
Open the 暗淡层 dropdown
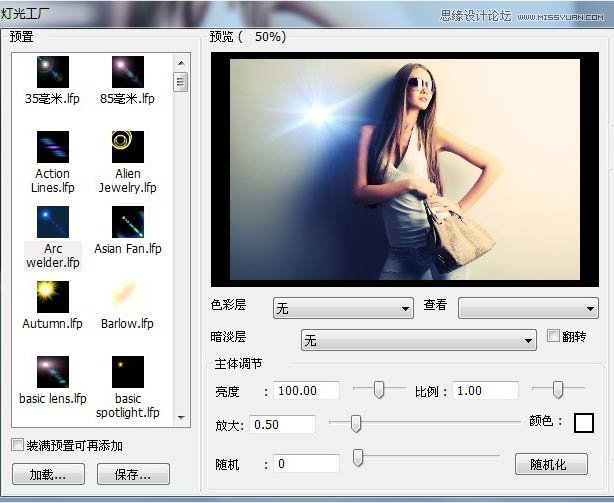[419, 341]
